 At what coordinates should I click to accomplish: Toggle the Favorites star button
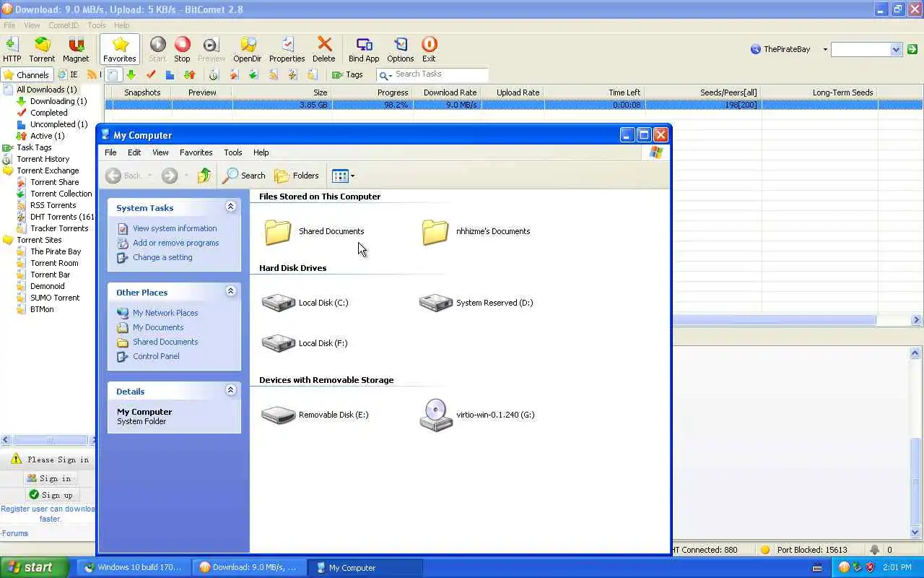click(x=120, y=49)
